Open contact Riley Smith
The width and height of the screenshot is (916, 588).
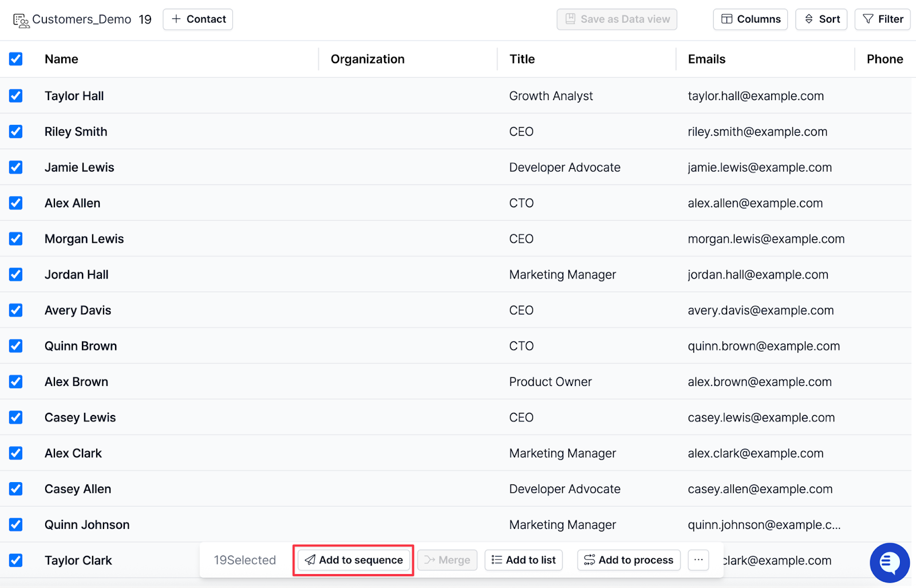(76, 132)
